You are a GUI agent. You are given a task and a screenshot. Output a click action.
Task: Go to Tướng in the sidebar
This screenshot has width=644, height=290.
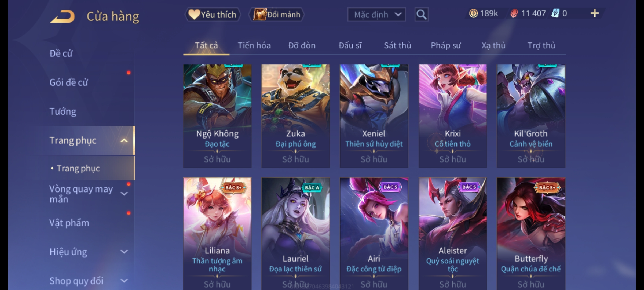click(x=63, y=111)
